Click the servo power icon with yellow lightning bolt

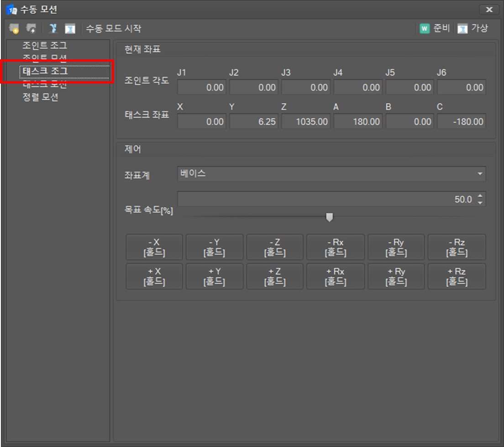coord(14,29)
